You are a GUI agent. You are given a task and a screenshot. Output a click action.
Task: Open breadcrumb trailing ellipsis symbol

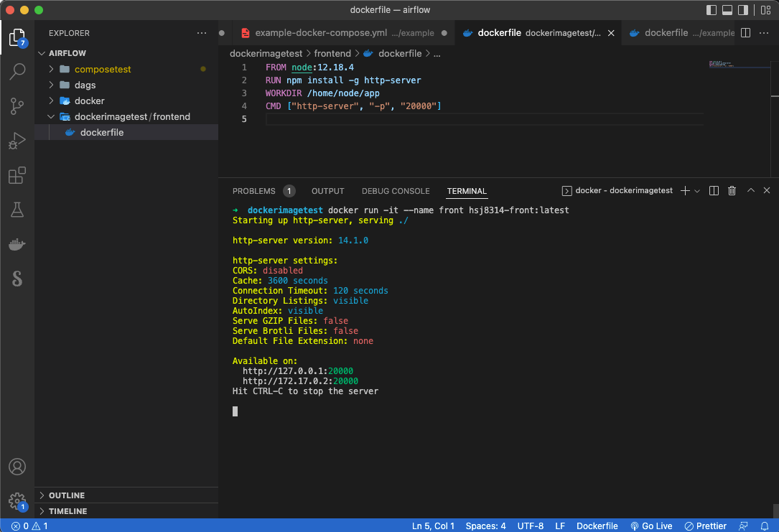[x=437, y=54]
